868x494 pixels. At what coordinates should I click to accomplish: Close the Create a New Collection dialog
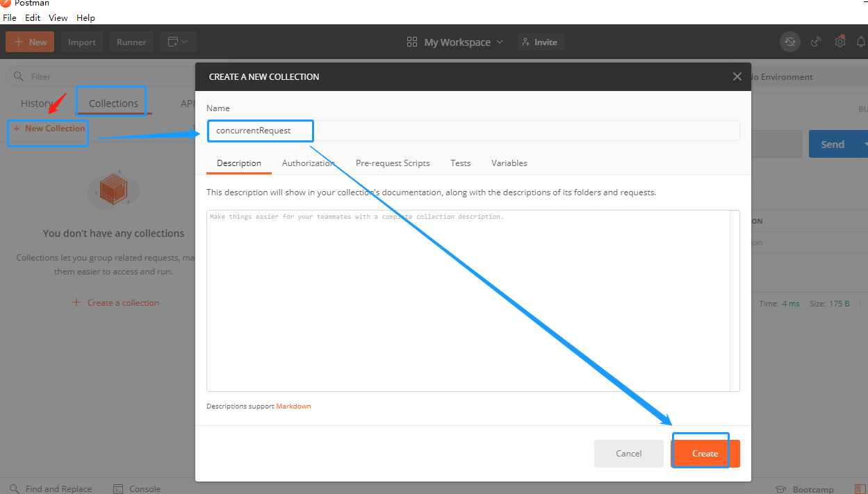(x=737, y=76)
